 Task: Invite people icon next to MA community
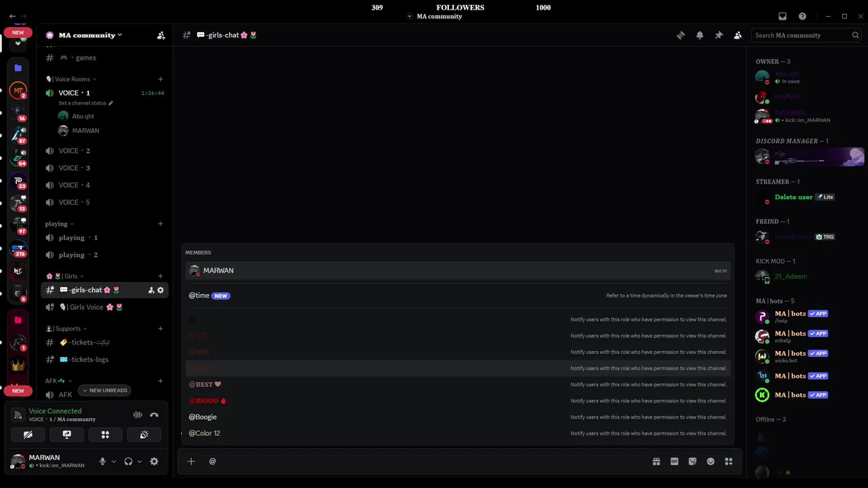pyautogui.click(x=161, y=35)
